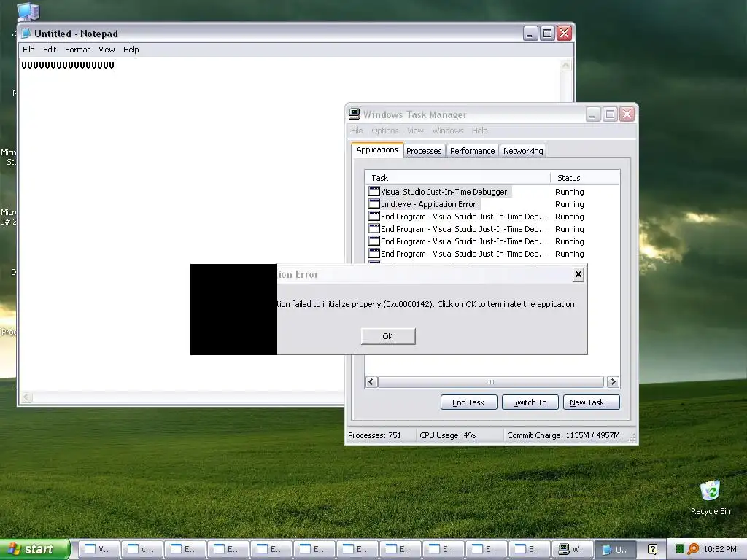Click the task list horizontal scrollbar thumb
Image resolution: width=747 pixels, height=560 pixels.
coord(491,382)
